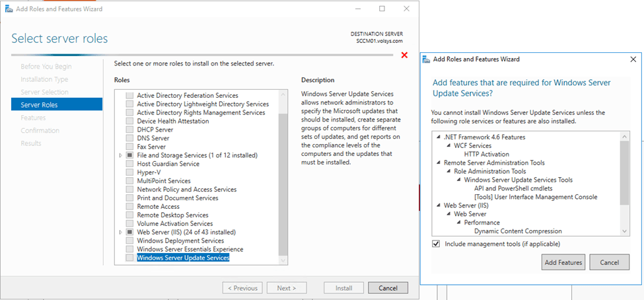Select the Windows Server Update Services role label
The image size is (644, 300).
(x=183, y=258)
